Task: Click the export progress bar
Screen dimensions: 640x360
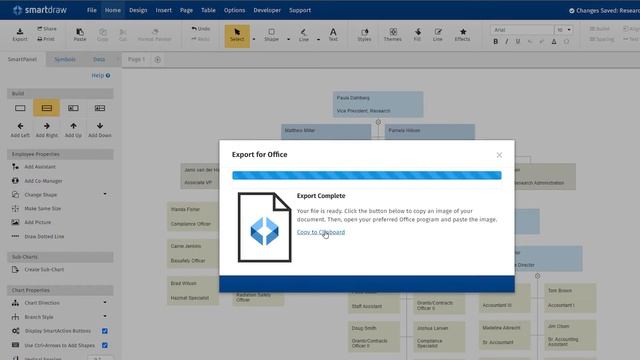Action: click(367, 176)
